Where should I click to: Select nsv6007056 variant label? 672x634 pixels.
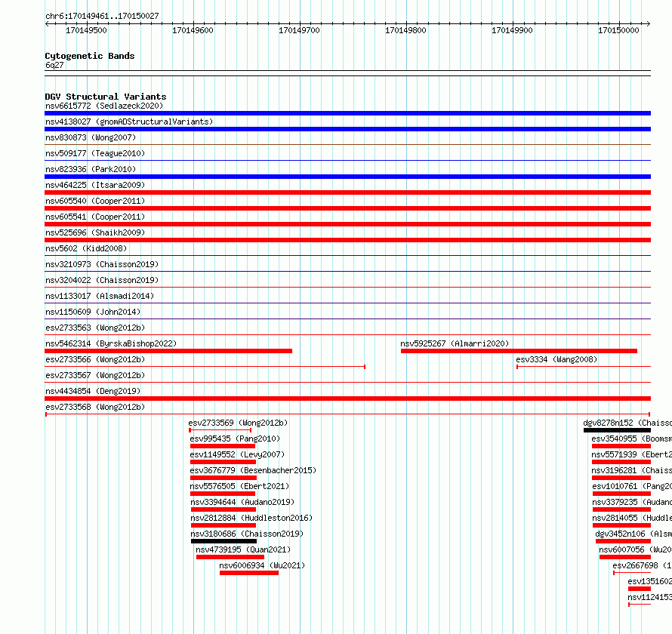pyautogui.click(x=635, y=549)
